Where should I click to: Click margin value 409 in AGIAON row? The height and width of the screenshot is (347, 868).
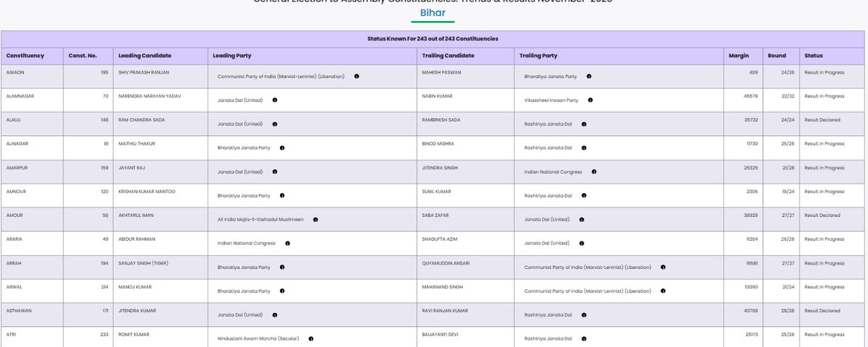(x=754, y=72)
